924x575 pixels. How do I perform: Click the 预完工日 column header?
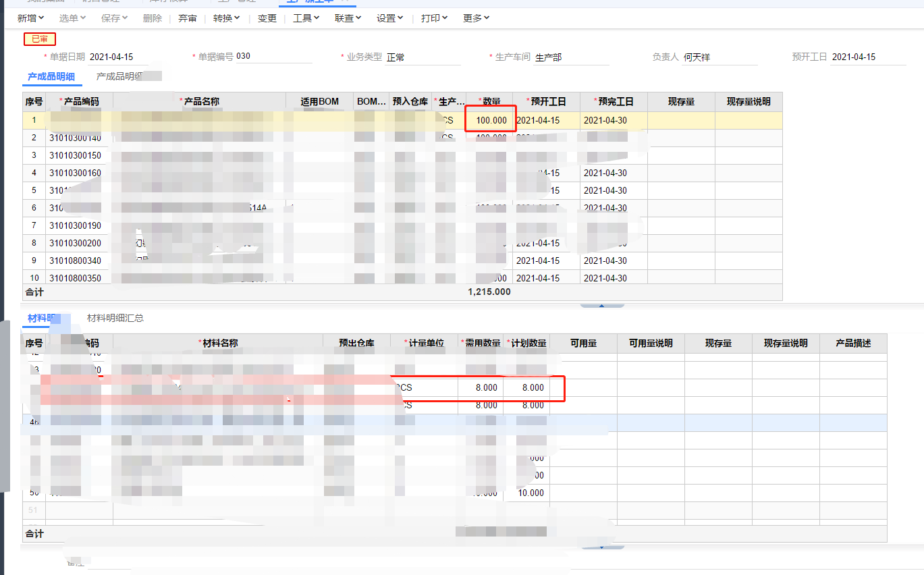click(x=614, y=101)
